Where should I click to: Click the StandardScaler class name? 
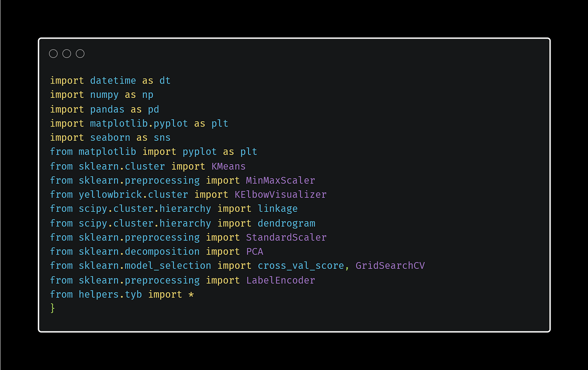286,238
